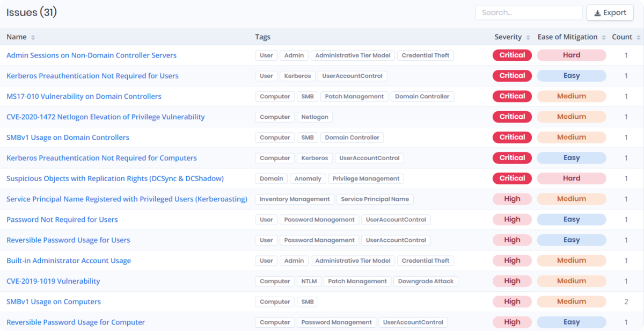
Task: Select the Credential Theft tag on first row
Action: [426, 55]
